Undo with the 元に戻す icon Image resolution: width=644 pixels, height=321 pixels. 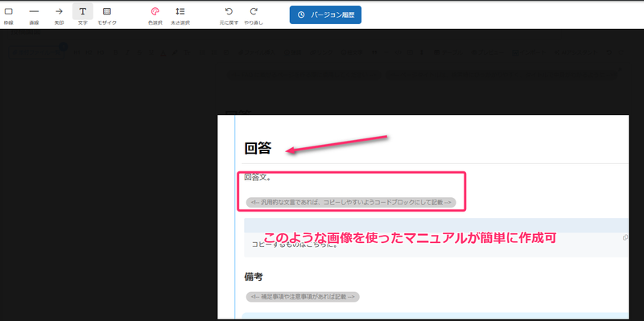coord(229,14)
